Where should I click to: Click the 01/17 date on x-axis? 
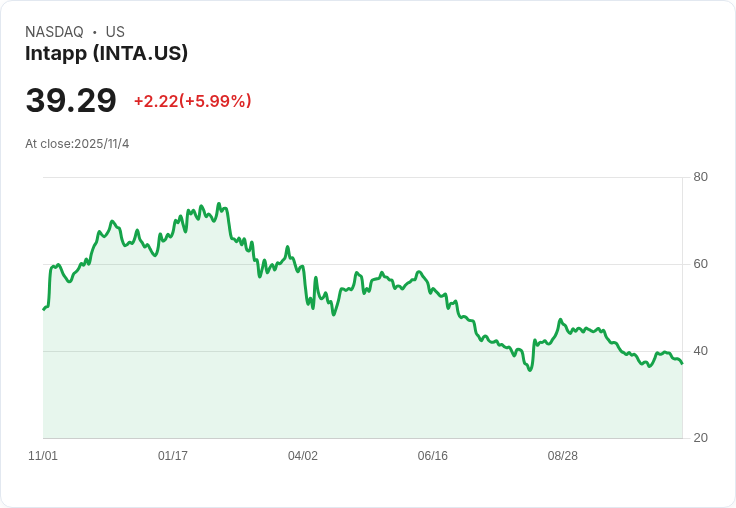pyautogui.click(x=173, y=456)
